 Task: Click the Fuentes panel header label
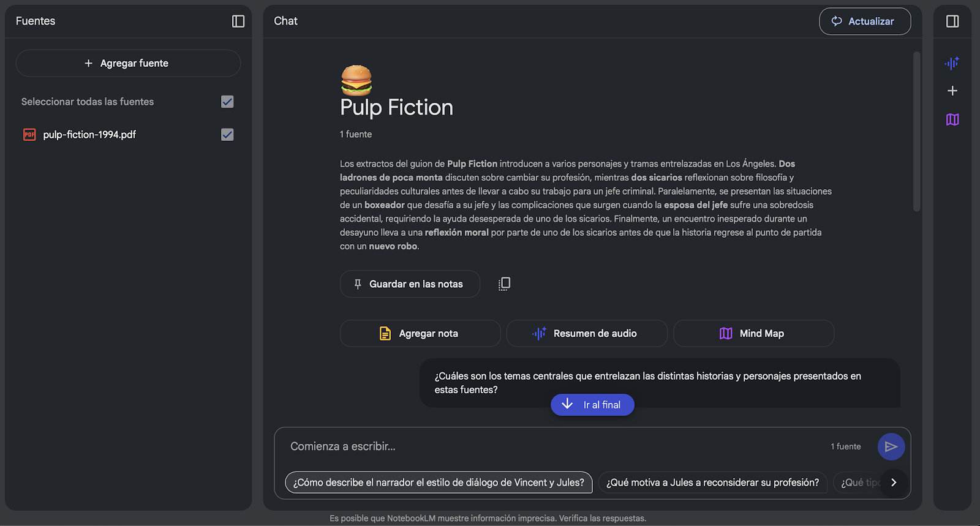pyautogui.click(x=36, y=21)
